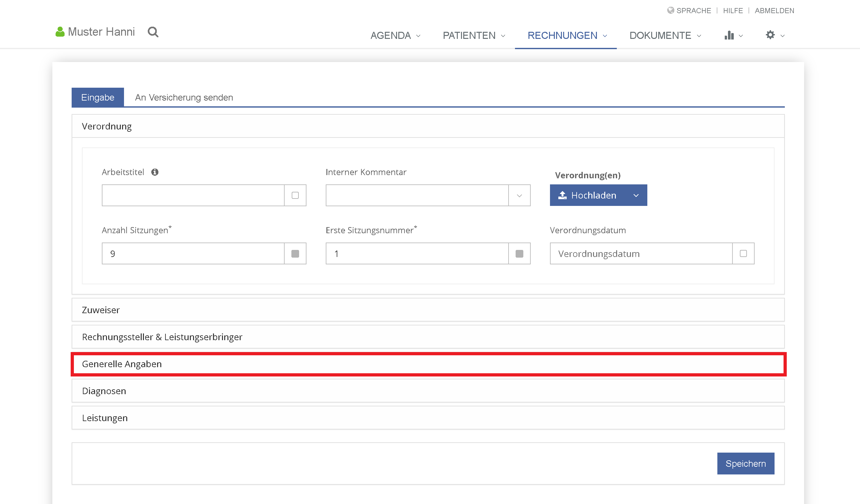Image resolution: width=860 pixels, height=504 pixels.
Task: Click the green user profile icon
Action: [60, 32]
